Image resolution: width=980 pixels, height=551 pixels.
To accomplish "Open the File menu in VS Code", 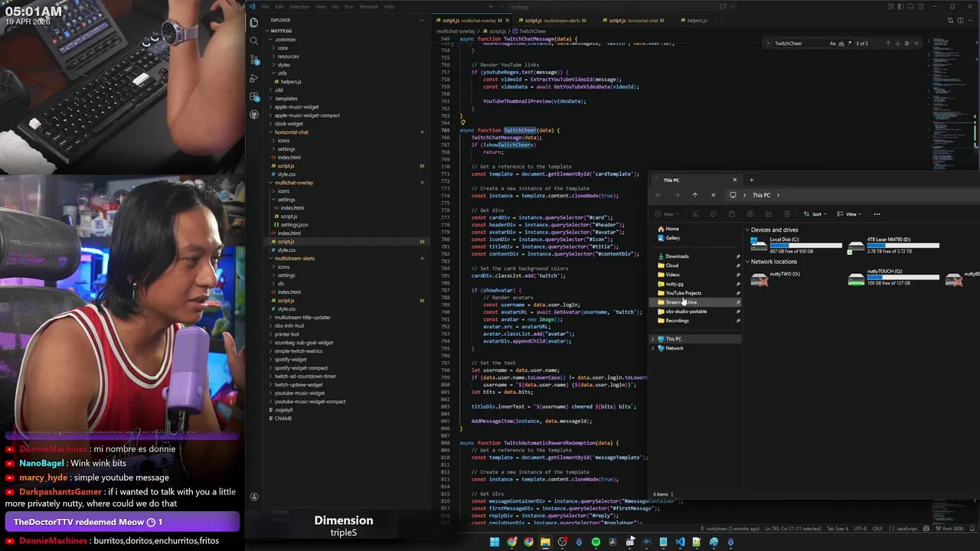I will click(265, 7).
